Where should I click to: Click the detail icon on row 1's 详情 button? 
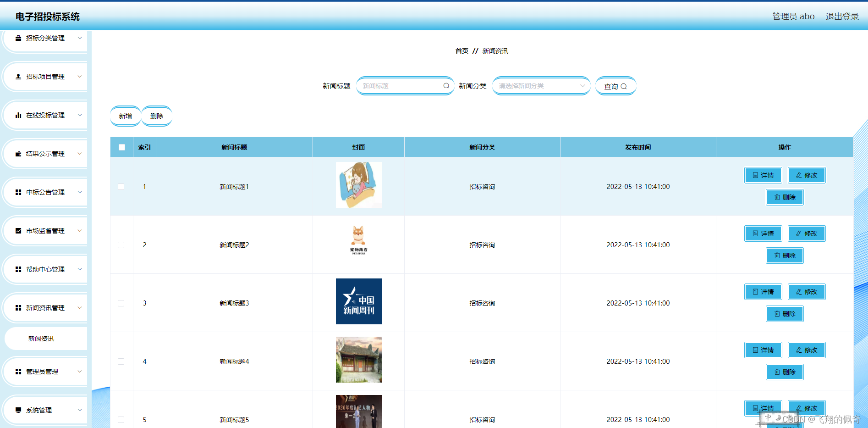[x=755, y=175]
